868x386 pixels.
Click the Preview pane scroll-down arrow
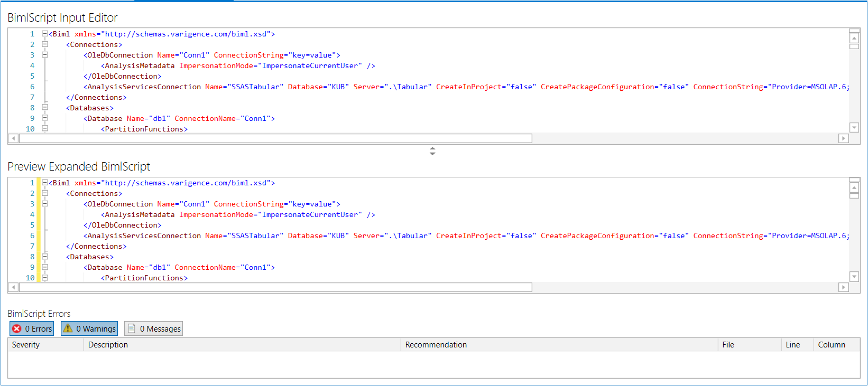coord(854,276)
